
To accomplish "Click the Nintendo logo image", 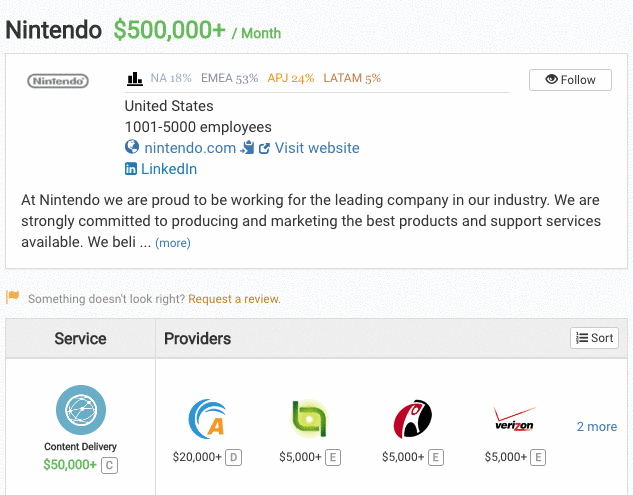I will (x=58, y=81).
